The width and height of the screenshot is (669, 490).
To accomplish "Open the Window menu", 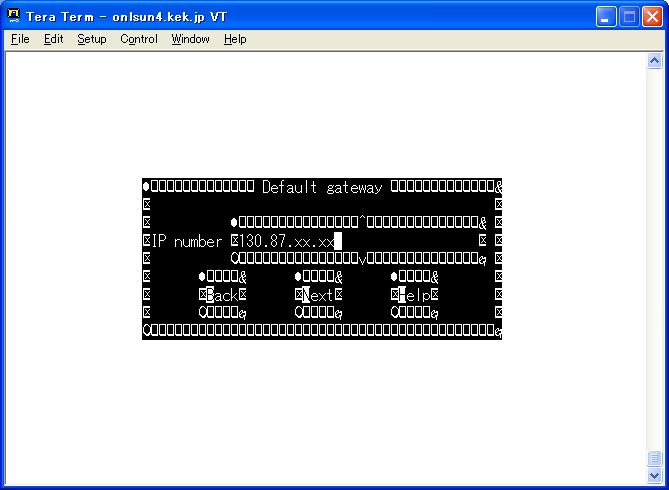I will click(x=190, y=39).
